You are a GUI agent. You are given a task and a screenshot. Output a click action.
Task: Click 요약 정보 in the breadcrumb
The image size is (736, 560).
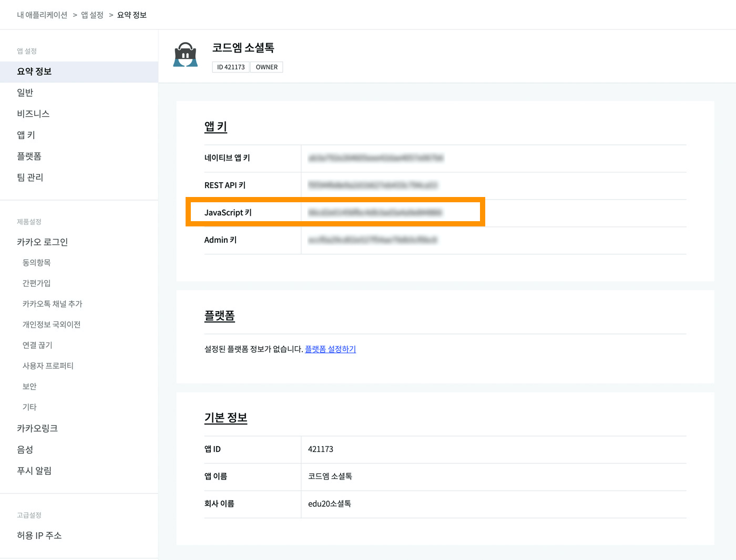[x=132, y=15]
